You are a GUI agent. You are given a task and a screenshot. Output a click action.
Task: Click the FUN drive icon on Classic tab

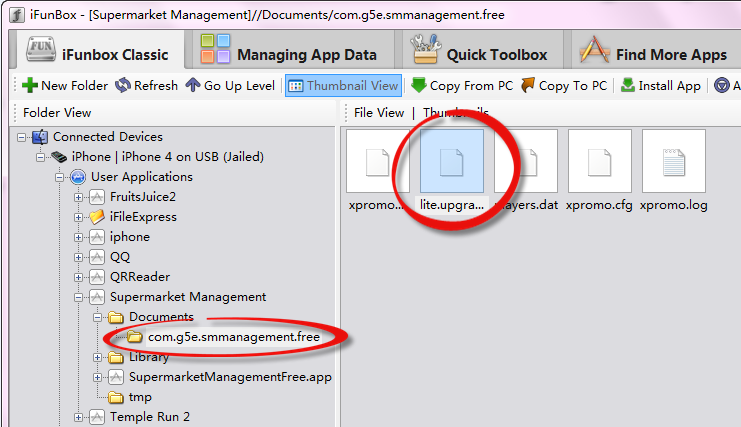pos(41,49)
